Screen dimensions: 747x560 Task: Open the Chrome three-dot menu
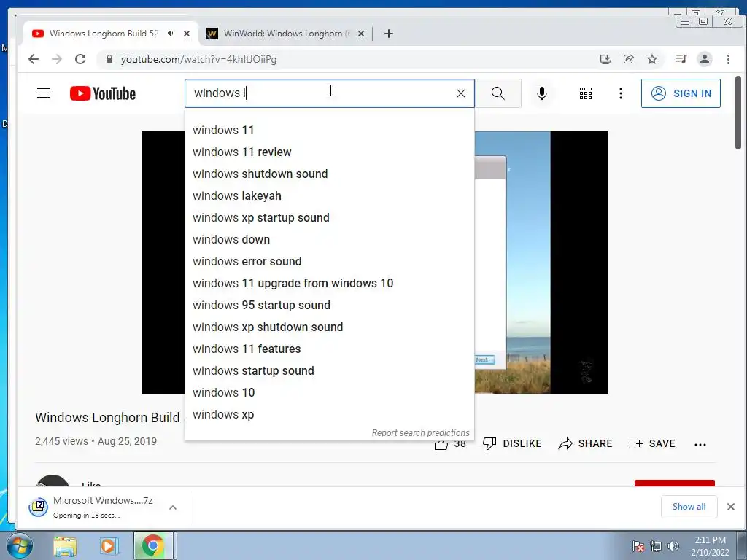tap(728, 59)
